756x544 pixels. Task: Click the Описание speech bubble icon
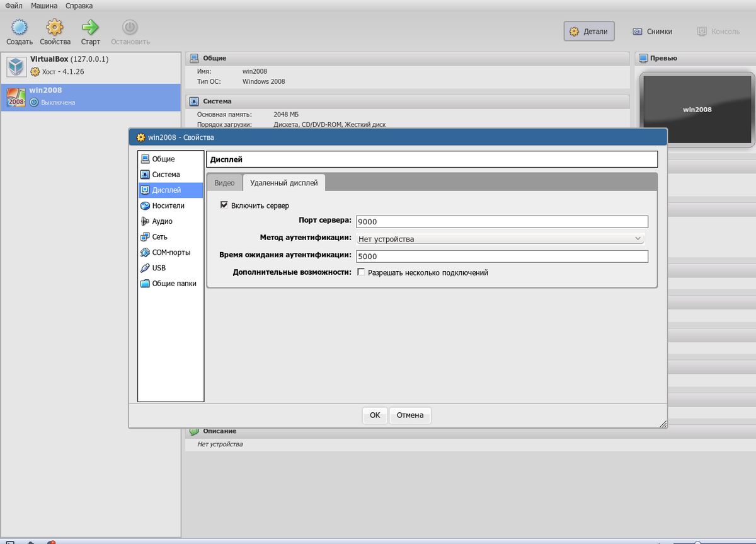tap(194, 431)
